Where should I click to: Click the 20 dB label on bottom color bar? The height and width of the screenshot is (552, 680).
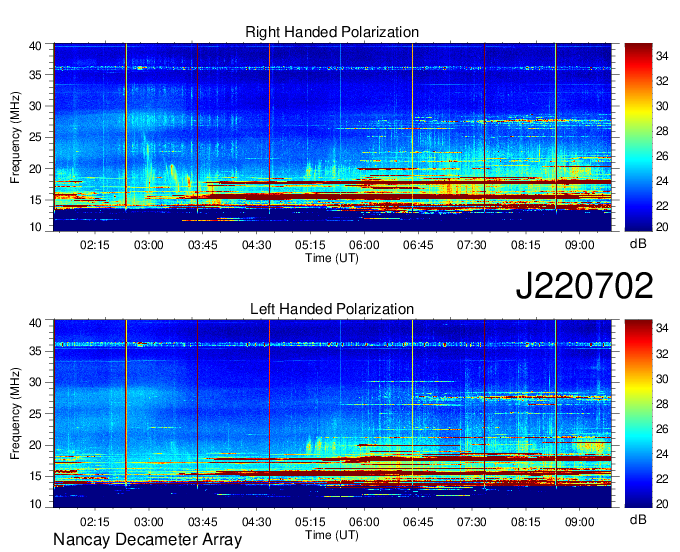pyautogui.click(x=662, y=504)
